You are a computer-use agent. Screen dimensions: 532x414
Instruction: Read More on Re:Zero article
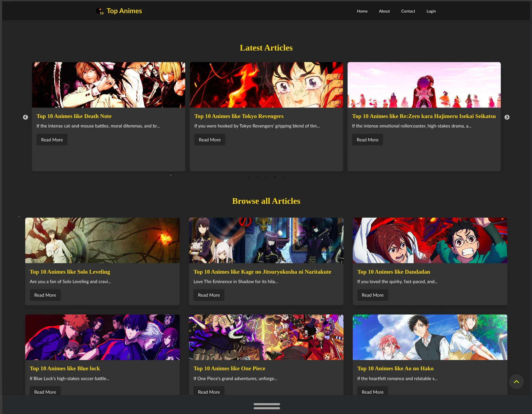pos(368,140)
